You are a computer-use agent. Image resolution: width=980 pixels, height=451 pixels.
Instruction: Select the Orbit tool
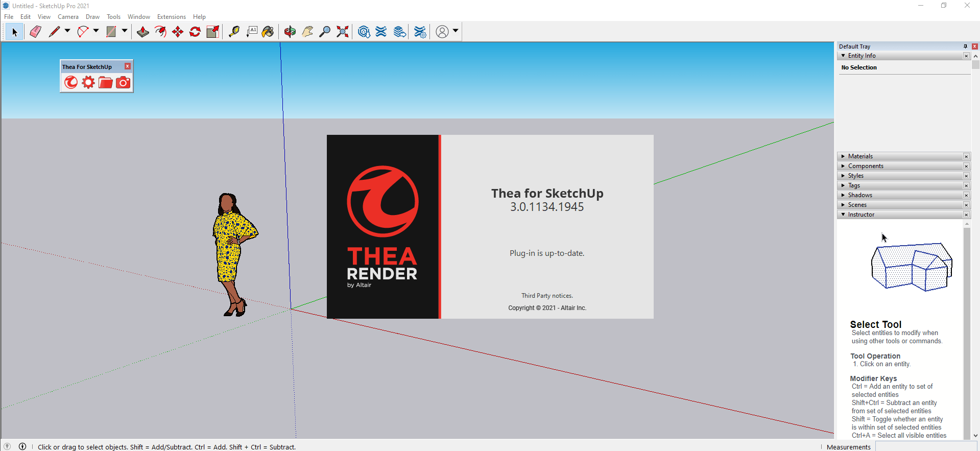pos(290,32)
